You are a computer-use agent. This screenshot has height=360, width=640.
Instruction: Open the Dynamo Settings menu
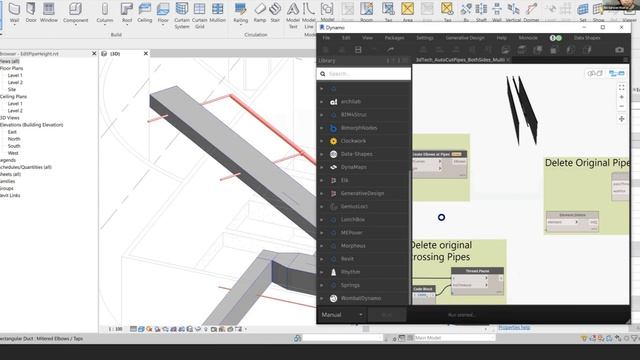pyautogui.click(x=424, y=38)
